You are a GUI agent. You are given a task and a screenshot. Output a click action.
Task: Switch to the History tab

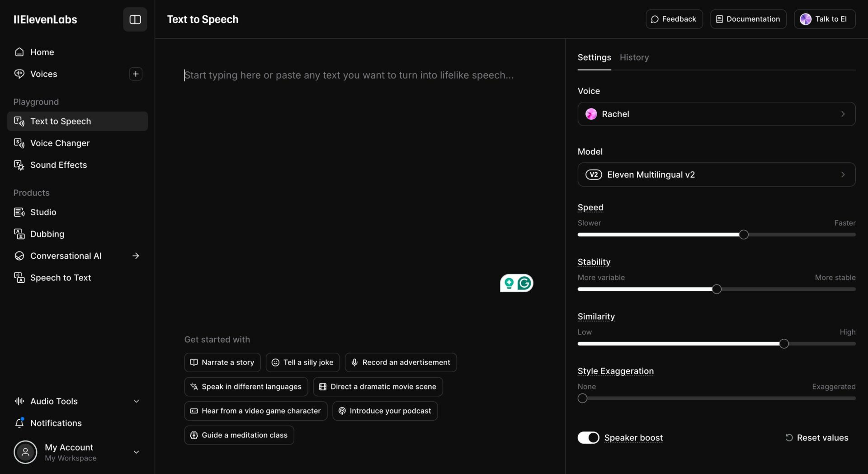coord(634,57)
